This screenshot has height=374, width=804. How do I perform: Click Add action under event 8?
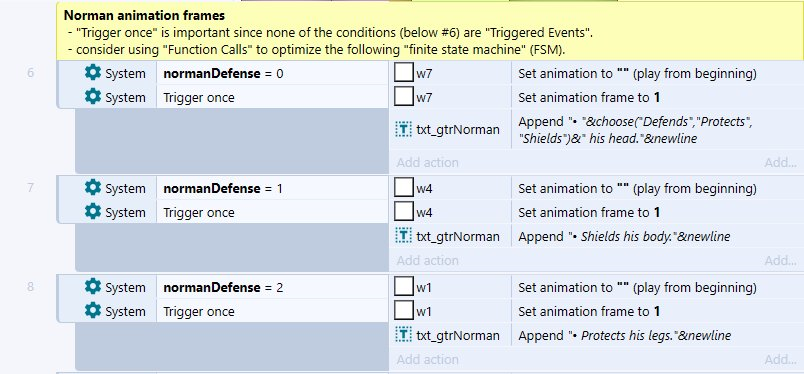coord(427,360)
